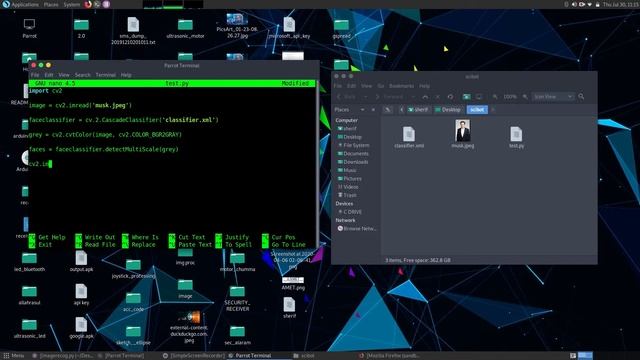Image resolution: width=640 pixels, height=360 pixels.
Task: Go up to parent folder in file manager
Action: [x=425, y=97]
